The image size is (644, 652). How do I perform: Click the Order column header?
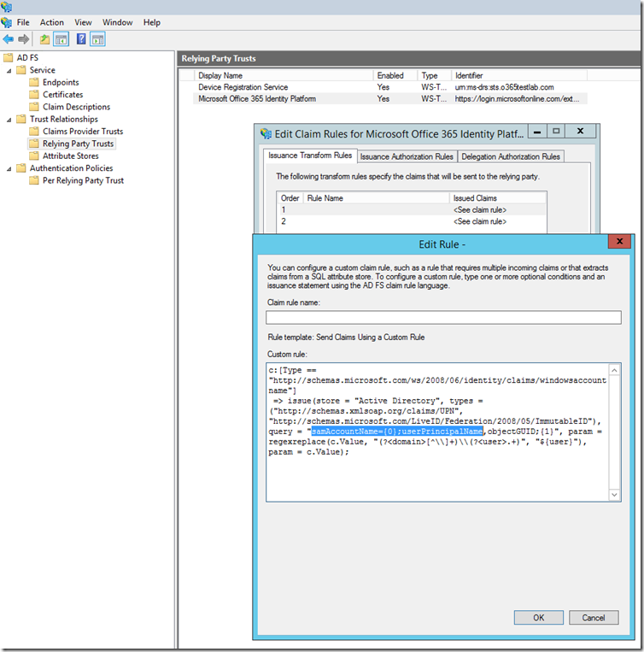[290, 198]
